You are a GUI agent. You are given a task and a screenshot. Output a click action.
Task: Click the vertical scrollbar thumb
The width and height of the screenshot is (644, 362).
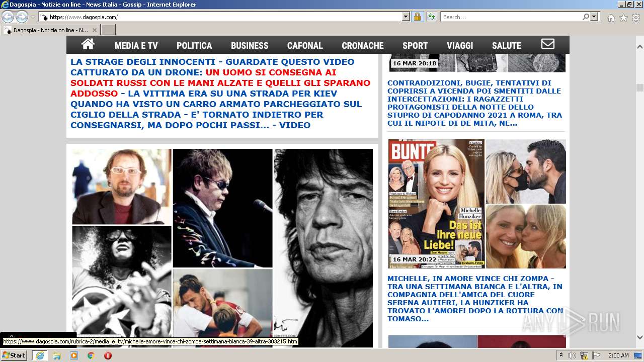639,87
